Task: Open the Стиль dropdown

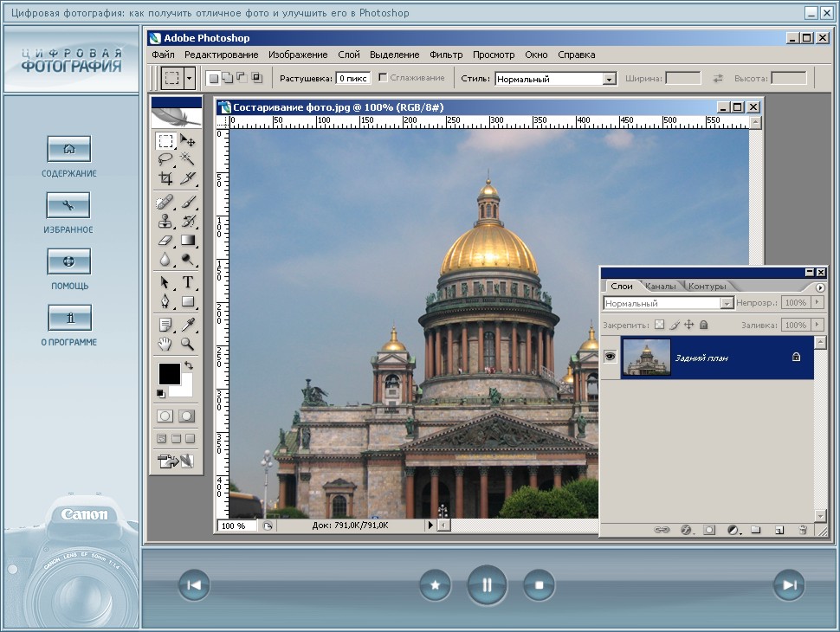Action: [x=609, y=80]
